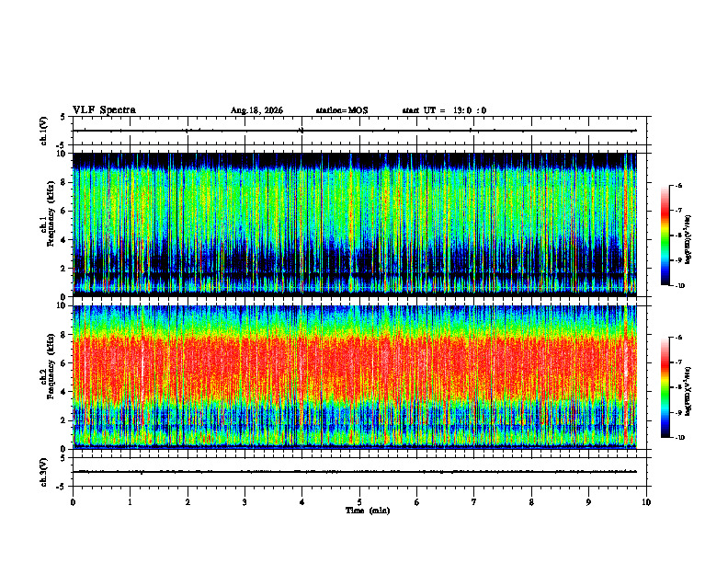
Task: Click the "start UT = 13:0 :0" header text
Action: tap(444, 110)
